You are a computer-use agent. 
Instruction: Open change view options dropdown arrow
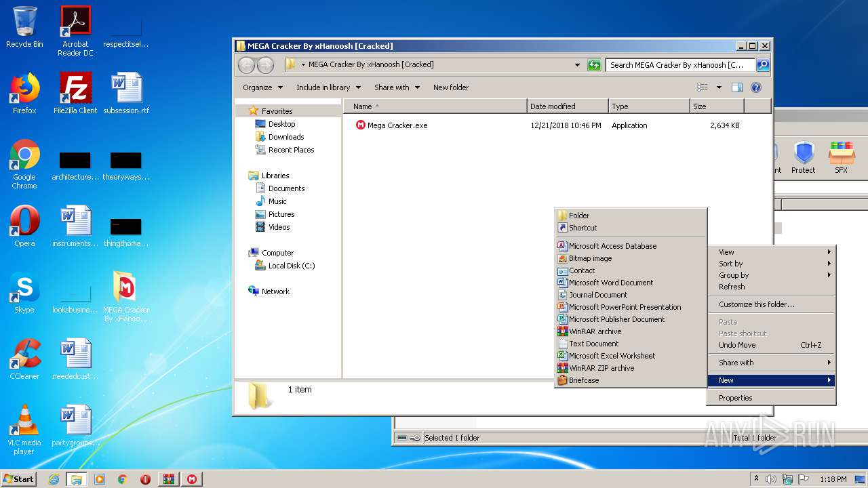click(719, 87)
